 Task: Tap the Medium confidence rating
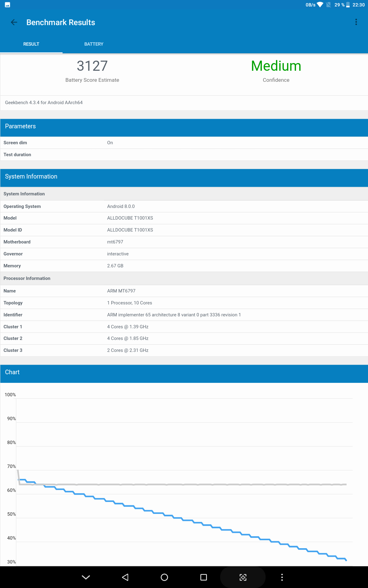coord(276,66)
